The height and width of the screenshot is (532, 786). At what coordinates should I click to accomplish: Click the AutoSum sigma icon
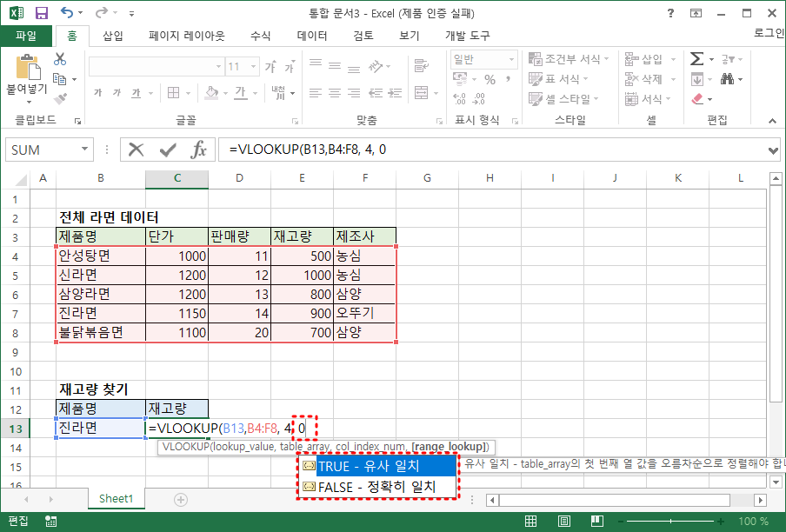696,59
